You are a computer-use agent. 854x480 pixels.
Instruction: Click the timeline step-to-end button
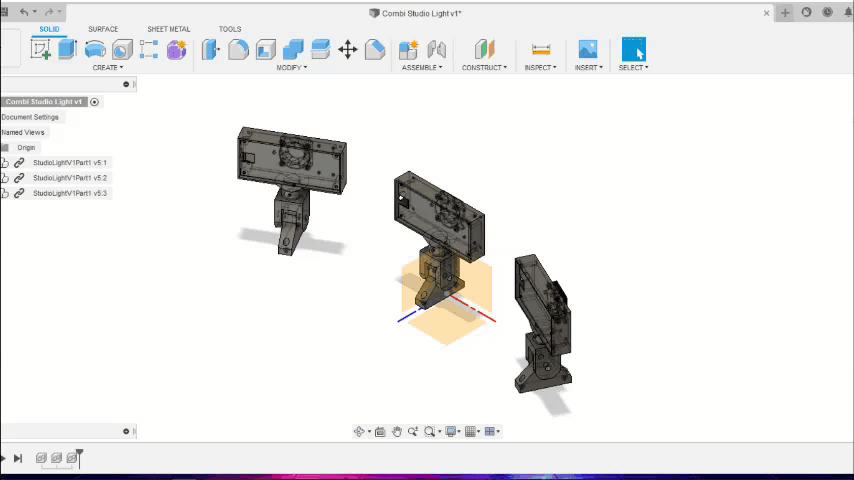coord(17,458)
